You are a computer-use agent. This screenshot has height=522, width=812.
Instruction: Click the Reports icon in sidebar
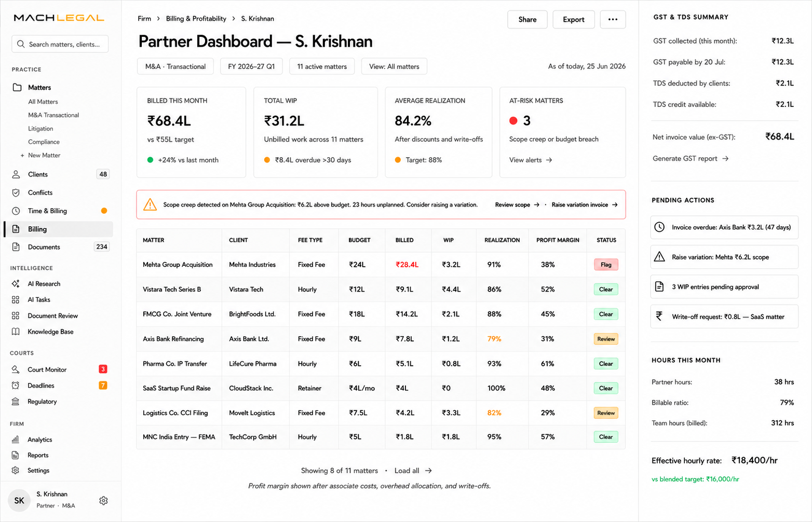(x=16, y=455)
